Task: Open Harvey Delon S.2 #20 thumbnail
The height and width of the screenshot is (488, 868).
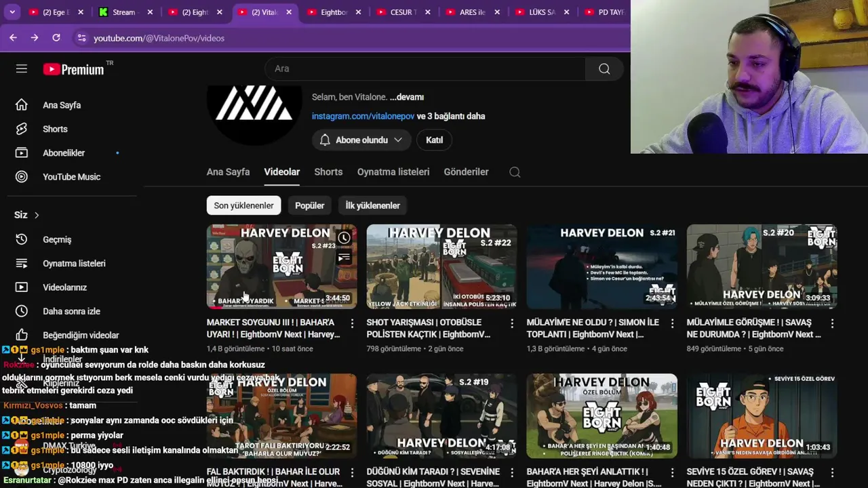Action: 762,266
